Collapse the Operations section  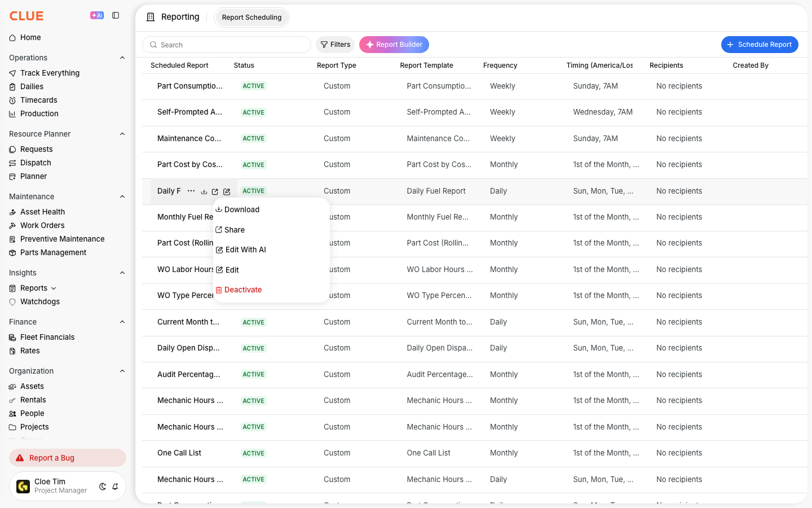tap(122, 58)
